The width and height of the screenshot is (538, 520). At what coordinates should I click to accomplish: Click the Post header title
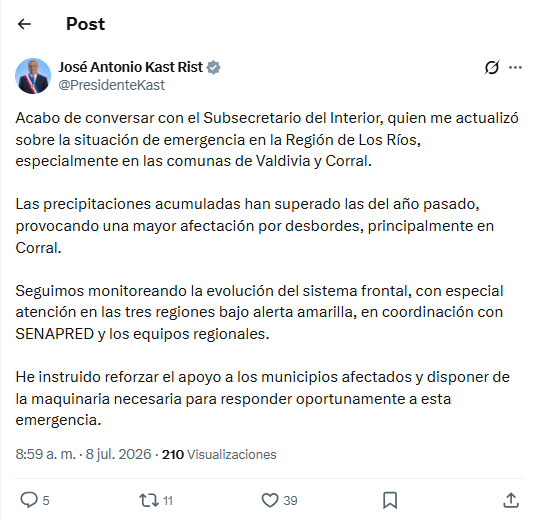85,24
